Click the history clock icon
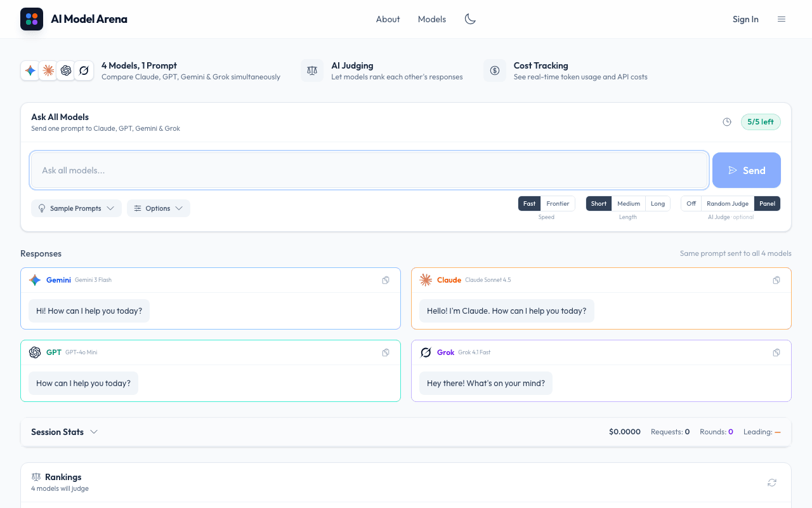Viewport: 812px width, 508px height. (727, 122)
